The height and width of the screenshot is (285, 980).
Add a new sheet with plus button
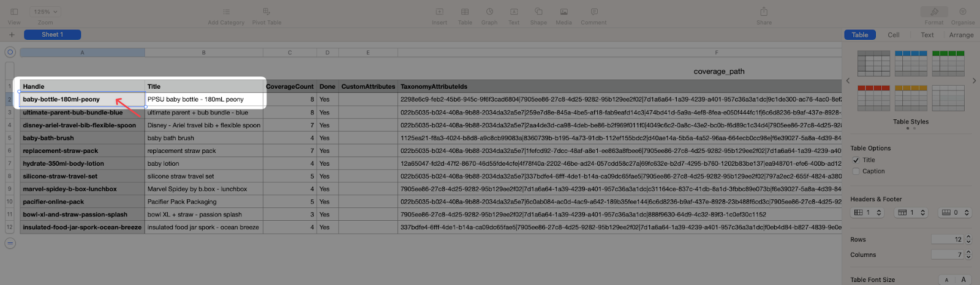(x=11, y=35)
